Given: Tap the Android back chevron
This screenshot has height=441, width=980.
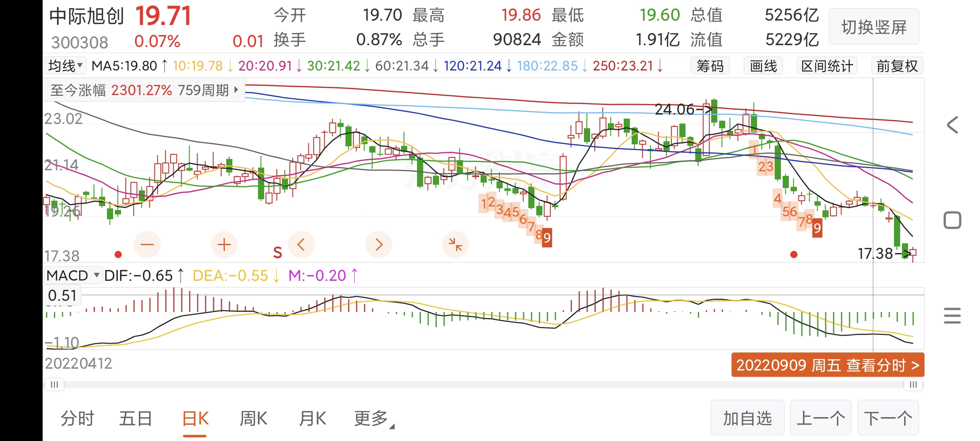Looking at the screenshot, I should [x=952, y=125].
